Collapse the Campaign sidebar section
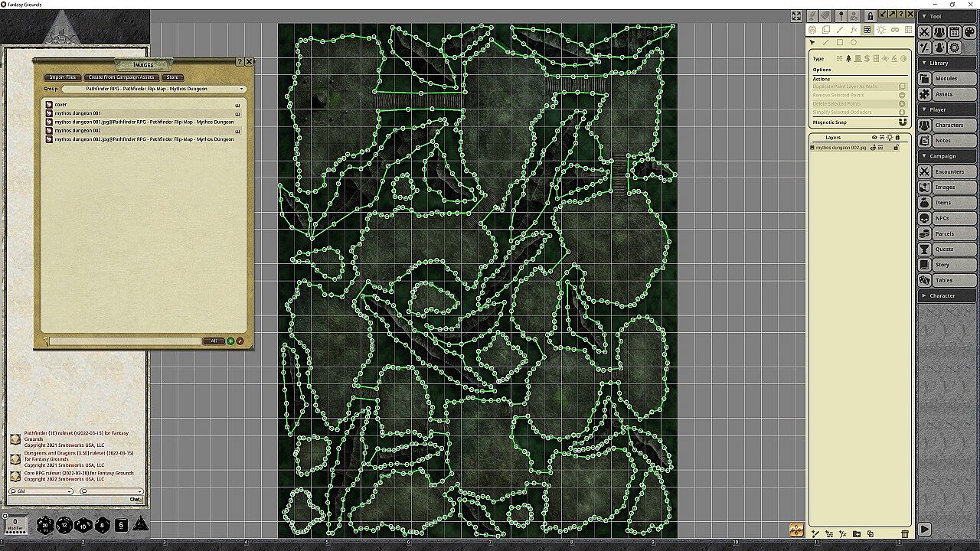 (x=949, y=156)
